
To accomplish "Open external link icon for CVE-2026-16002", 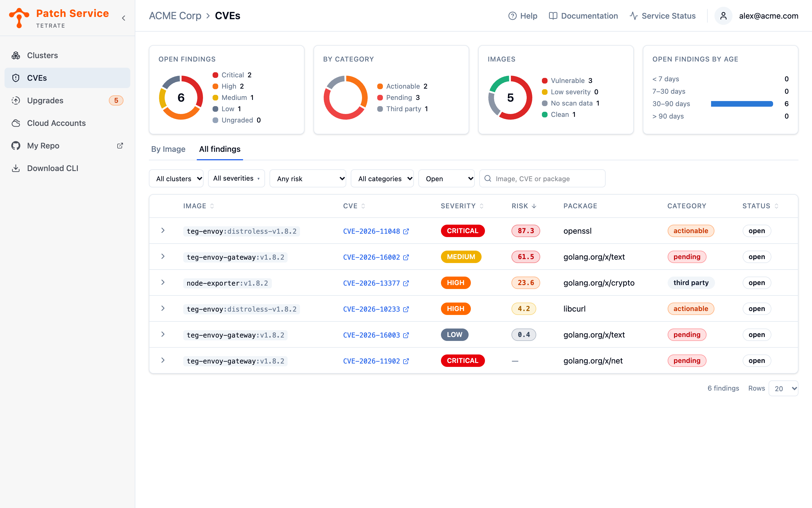I will (406, 257).
